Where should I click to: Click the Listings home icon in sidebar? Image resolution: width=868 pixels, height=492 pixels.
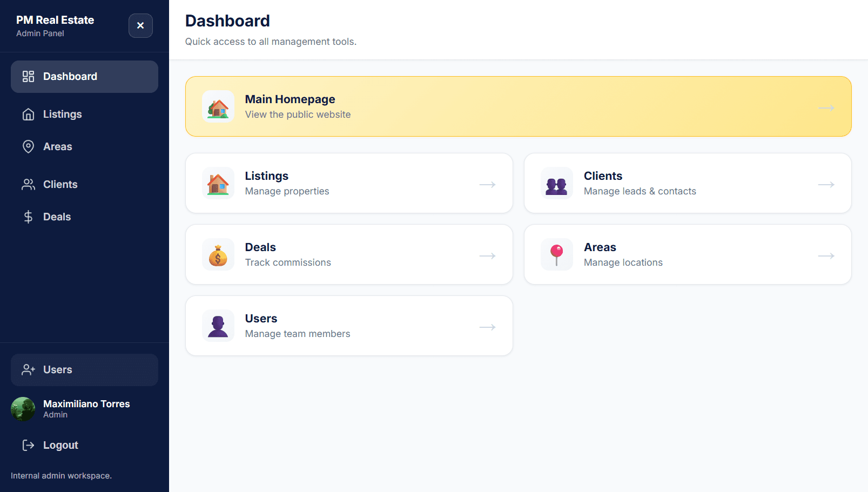pyautogui.click(x=28, y=114)
